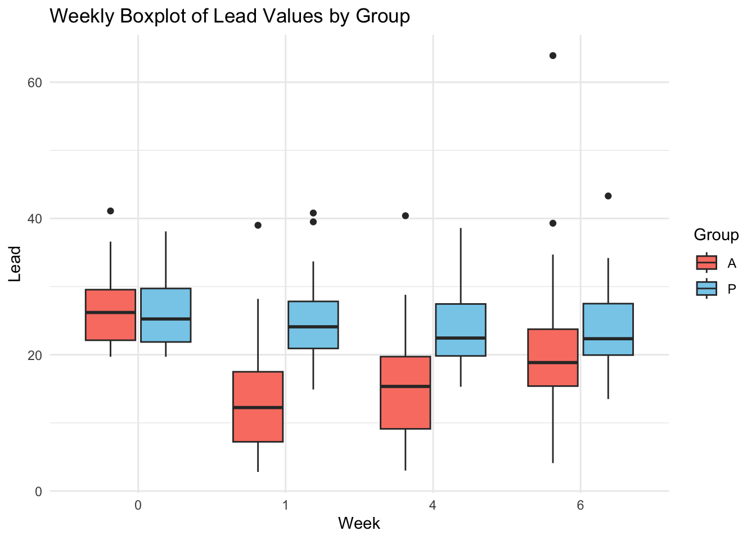Click the Week 0 Group A outlier dot

pos(110,211)
